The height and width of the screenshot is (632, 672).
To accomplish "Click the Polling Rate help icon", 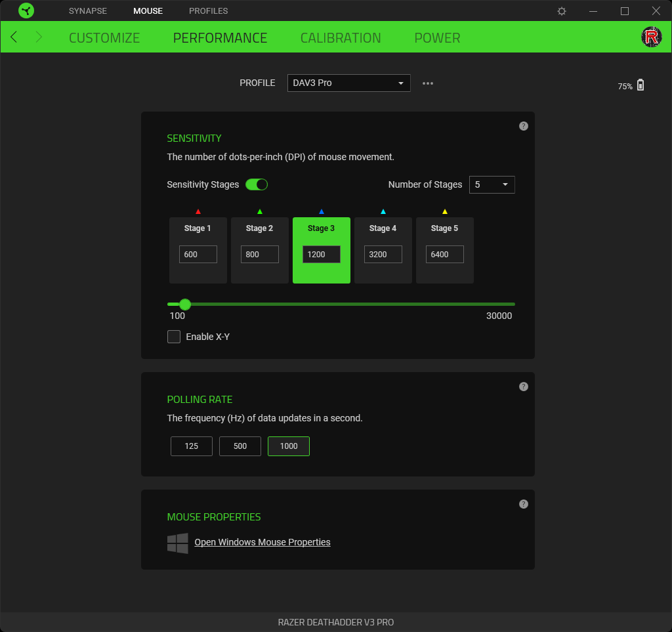I will [x=523, y=387].
